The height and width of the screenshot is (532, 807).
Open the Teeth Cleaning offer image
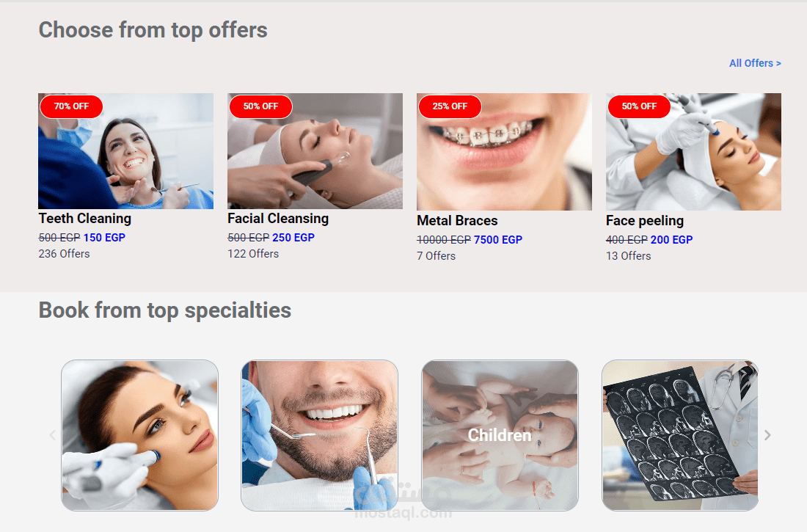[126, 151]
